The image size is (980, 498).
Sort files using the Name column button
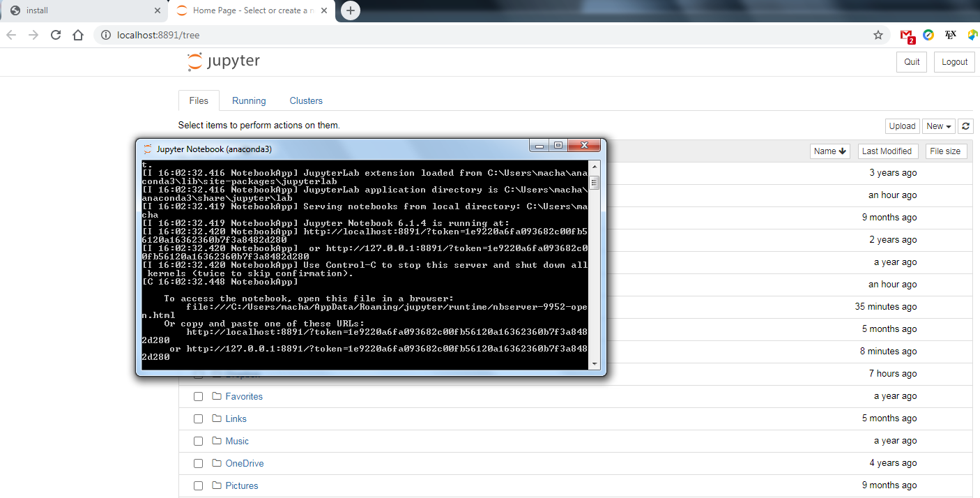coord(829,151)
